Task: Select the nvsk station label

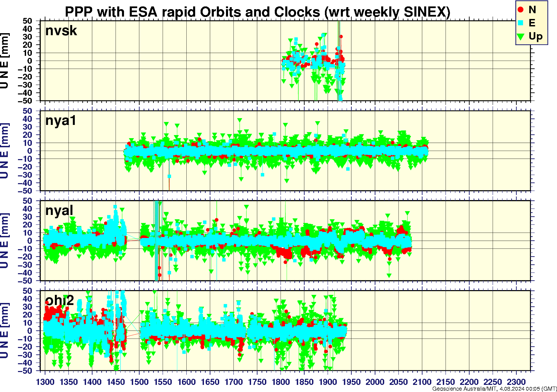Action: tap(61, 30)
